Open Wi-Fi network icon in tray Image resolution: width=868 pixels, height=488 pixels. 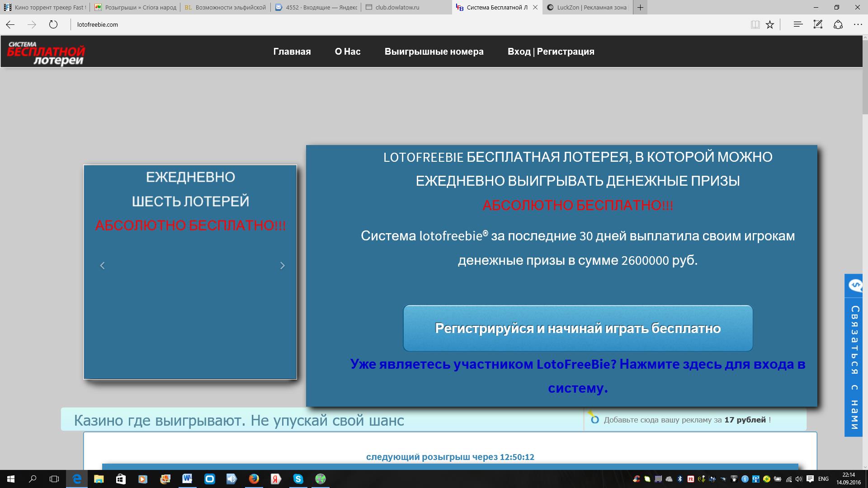pos(789,479)
